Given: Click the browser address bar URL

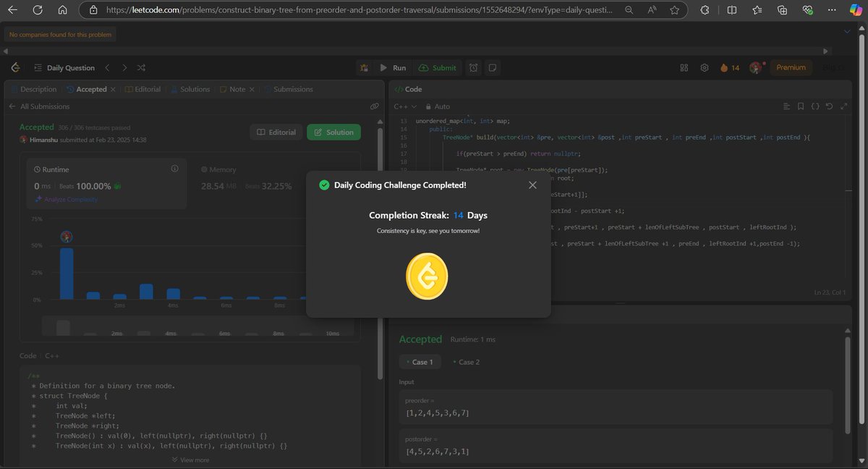Looking at the screenshot, I should tap(359, 10).
